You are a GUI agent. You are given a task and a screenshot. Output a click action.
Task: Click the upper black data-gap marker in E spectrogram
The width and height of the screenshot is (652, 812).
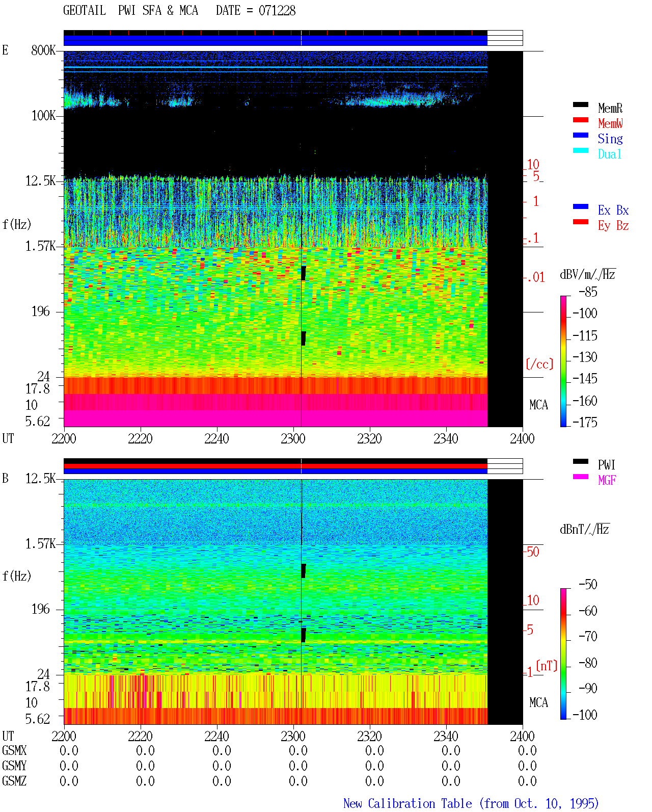[304, 273]
